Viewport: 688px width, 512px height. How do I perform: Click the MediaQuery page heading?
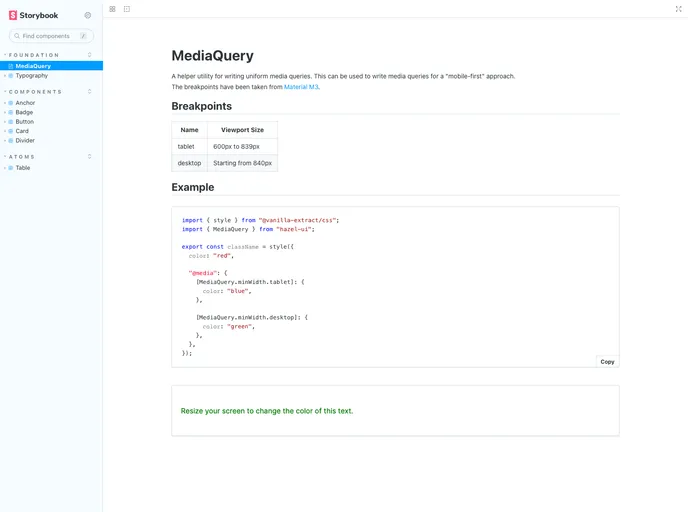coord(212,56)
